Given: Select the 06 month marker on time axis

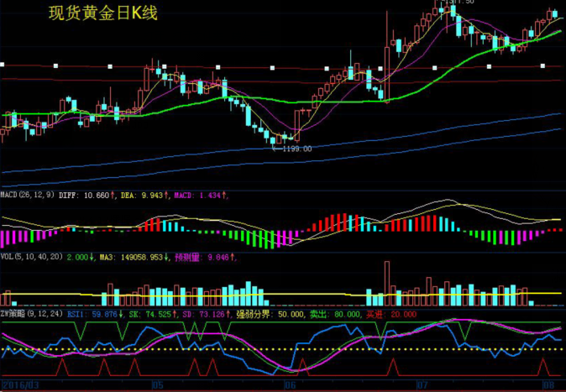Looking at the screenshot, I should (290, 385).
